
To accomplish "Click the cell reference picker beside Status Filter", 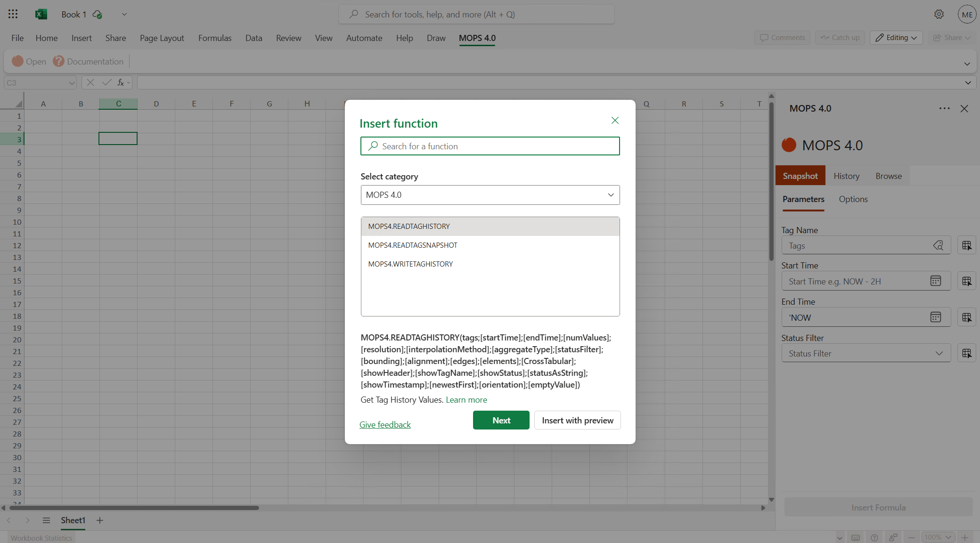I will click(967, 353).
